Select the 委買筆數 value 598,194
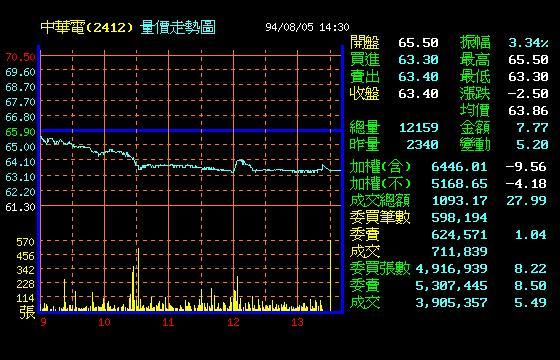 459,218
